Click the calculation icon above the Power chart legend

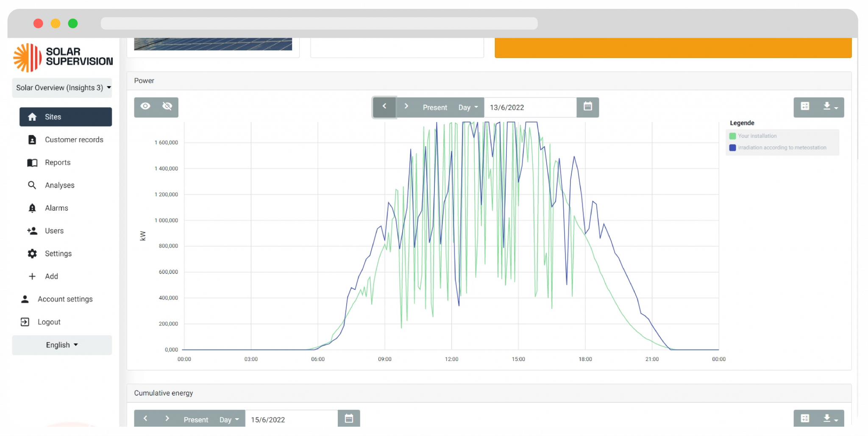806,107
